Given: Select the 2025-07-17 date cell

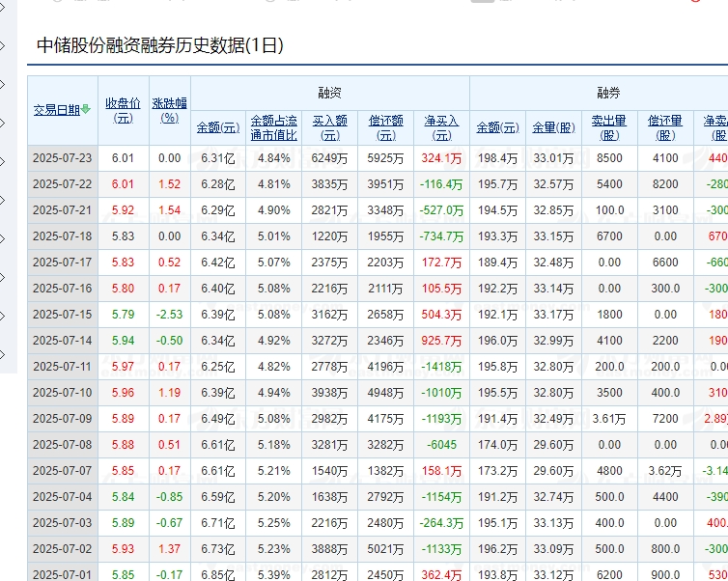Looking at the screenshot, I should tap(62, 263).
